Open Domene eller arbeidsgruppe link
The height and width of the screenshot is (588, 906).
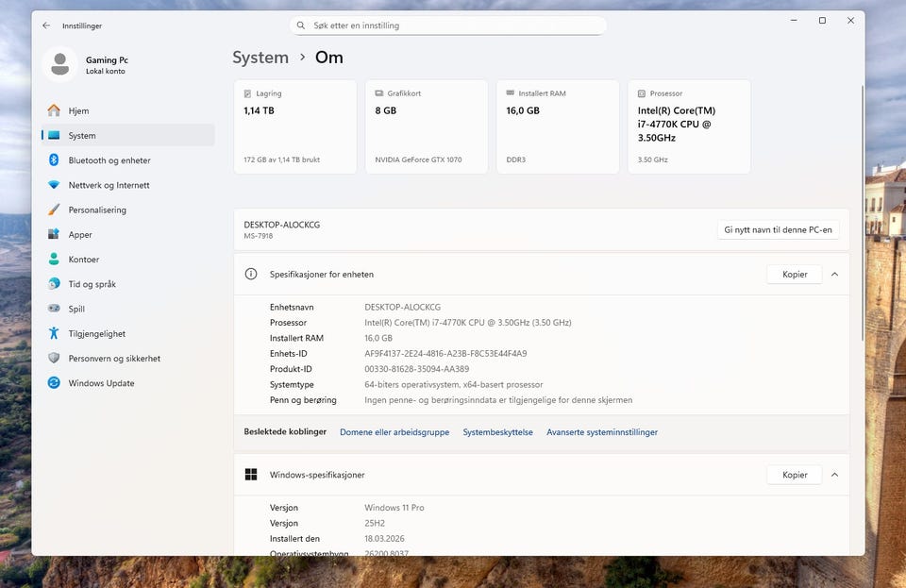(x=394, y=432)
